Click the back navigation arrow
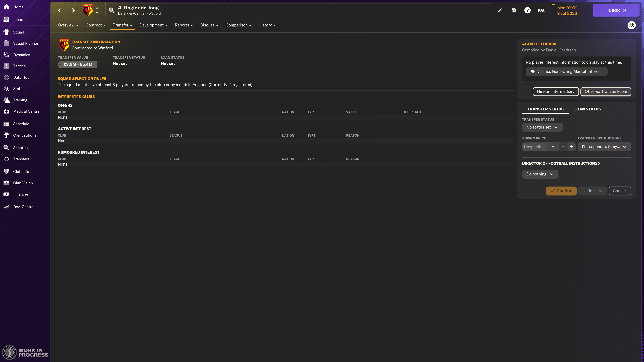 [x=59, y=10]
